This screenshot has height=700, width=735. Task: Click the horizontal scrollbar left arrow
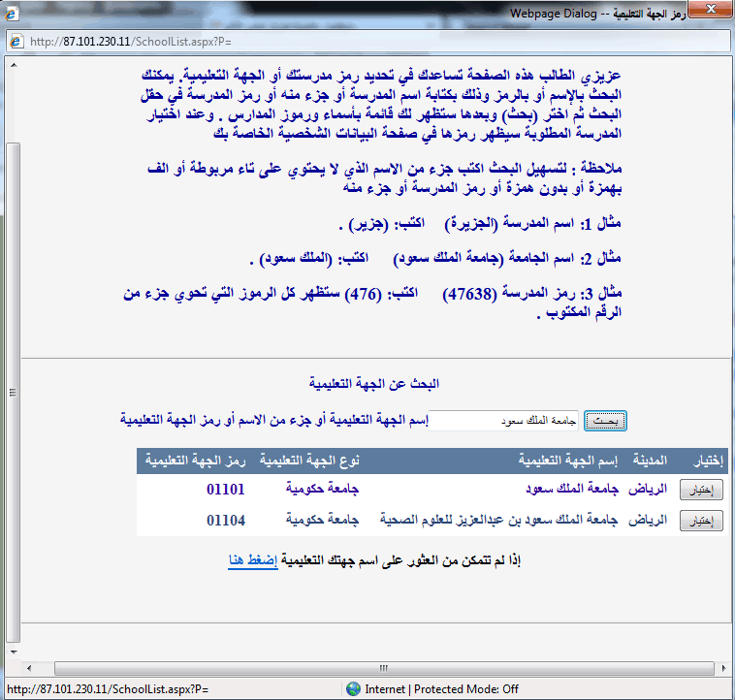pyautogui.click(x=29, y=668)
